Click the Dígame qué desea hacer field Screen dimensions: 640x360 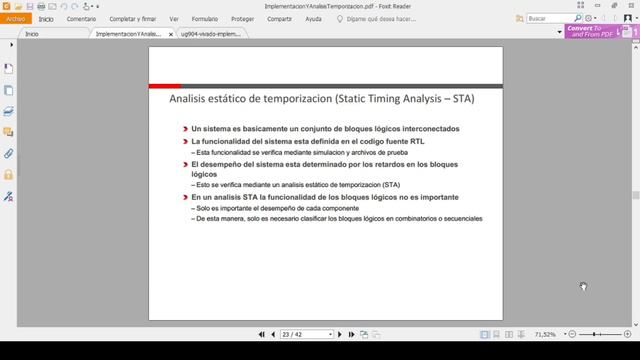381,19
